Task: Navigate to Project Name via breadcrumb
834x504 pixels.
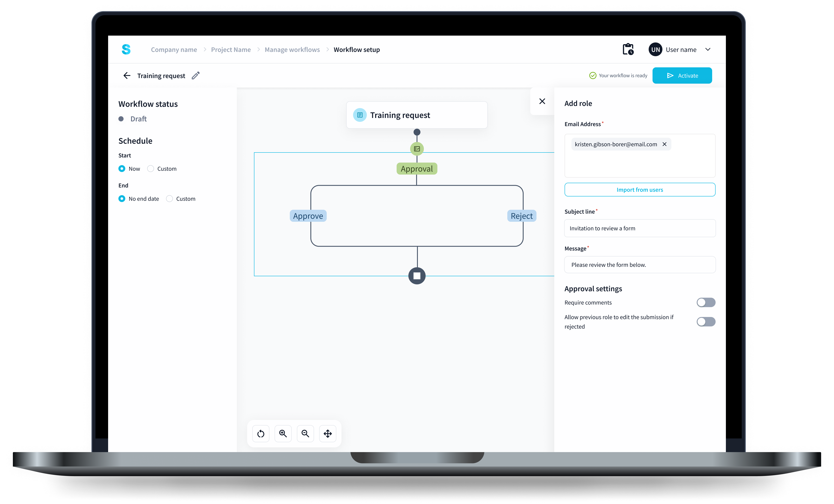Action: pos(231,49)
